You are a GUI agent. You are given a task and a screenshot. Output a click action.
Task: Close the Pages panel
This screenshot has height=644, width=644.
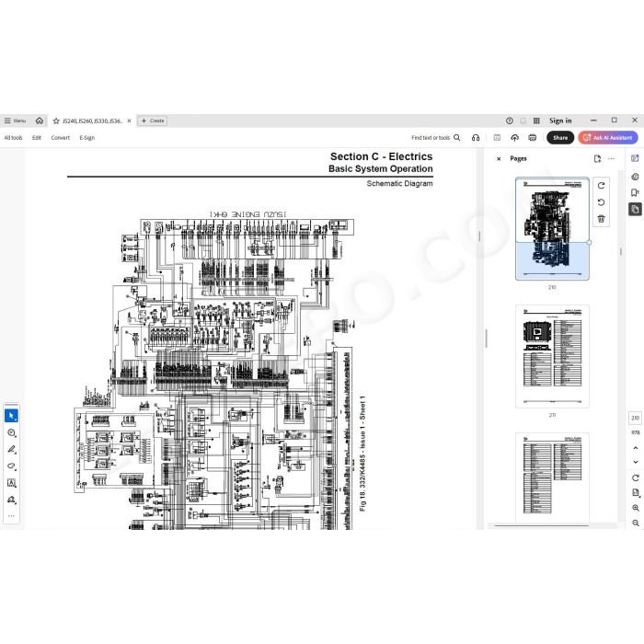(x=499, y=158)
